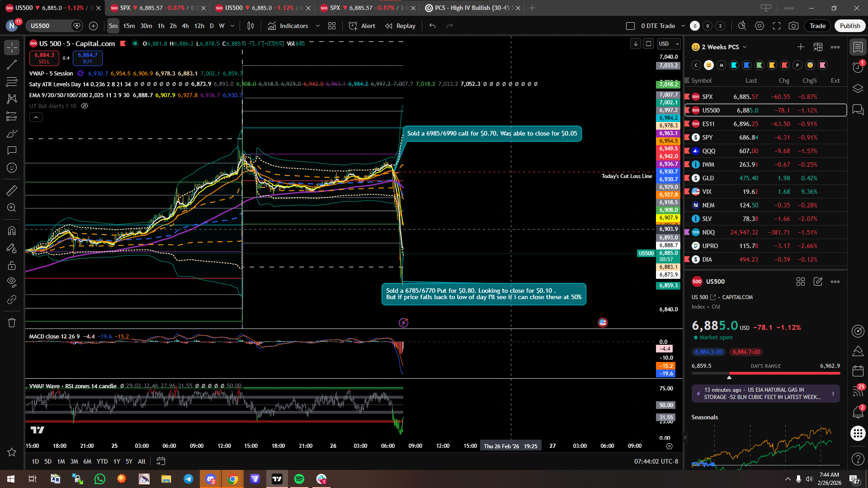Open the USD currency dropdown
The width and height of the screenshot is (868, 488).
669,44
